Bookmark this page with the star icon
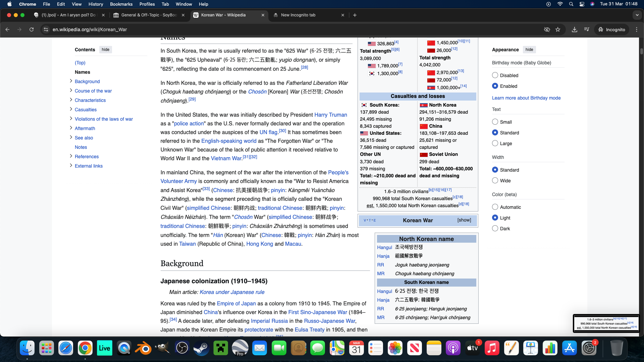 [558, 29]
